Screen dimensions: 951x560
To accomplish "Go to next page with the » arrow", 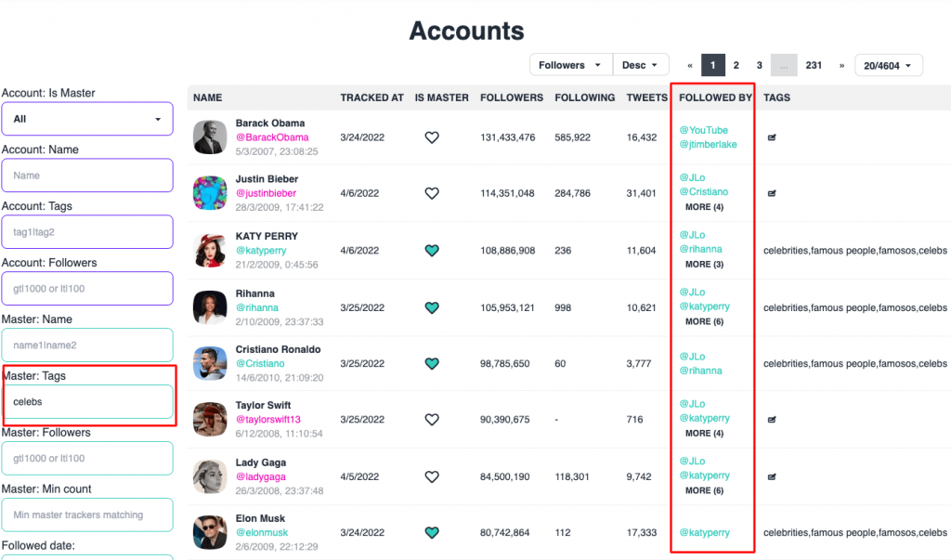I will tap(841, 66).
